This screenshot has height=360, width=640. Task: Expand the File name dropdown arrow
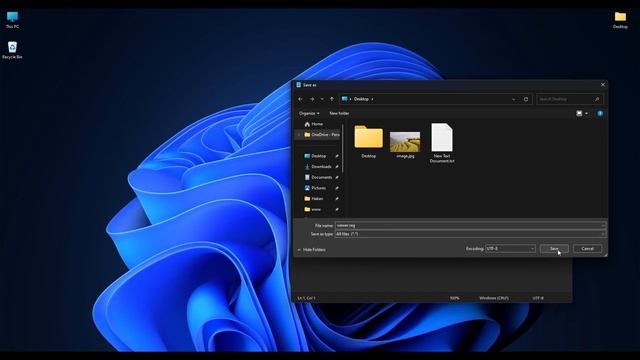pos(603,225)
